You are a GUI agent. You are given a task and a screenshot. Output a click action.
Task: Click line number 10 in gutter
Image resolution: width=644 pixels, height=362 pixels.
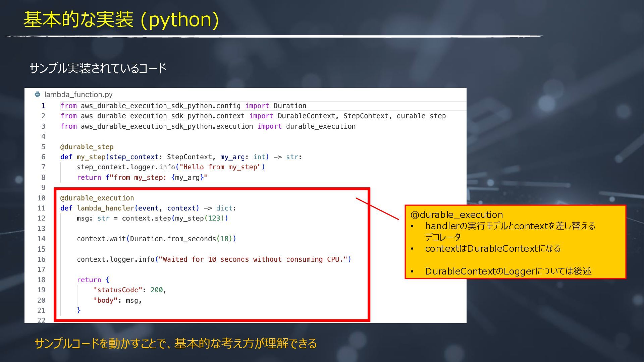click(x=41, y=198)
